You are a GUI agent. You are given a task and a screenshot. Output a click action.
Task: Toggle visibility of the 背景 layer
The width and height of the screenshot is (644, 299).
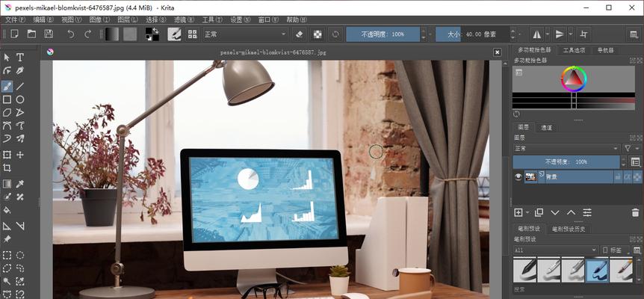[x=518, y=176]
